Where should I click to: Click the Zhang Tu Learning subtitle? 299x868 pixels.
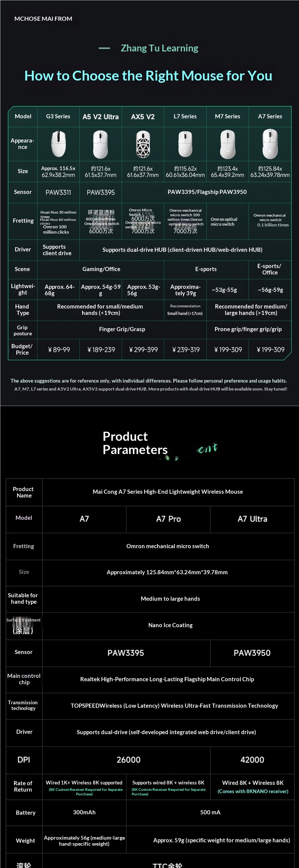pos(159,48)
